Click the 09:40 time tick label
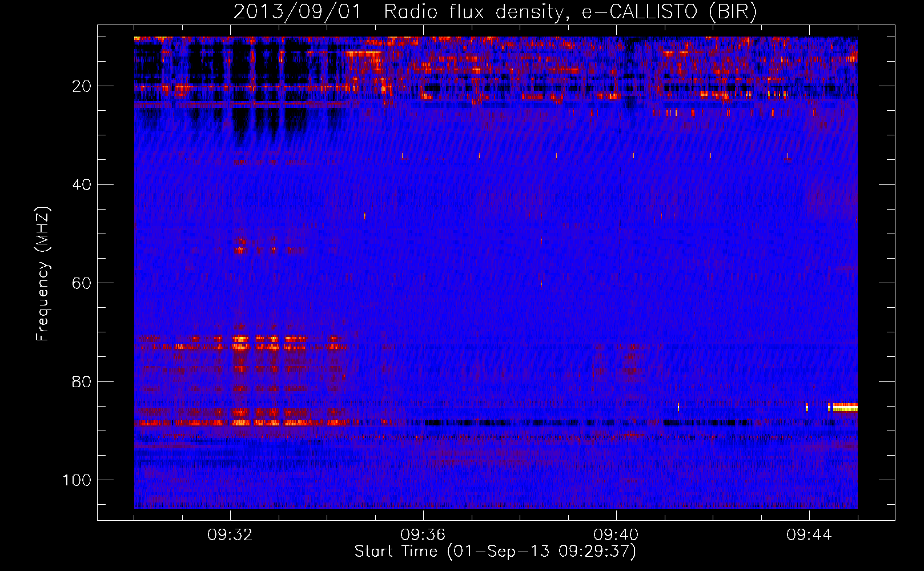The height and width of the screenshot is (571, 924). (x=616, y=535)
